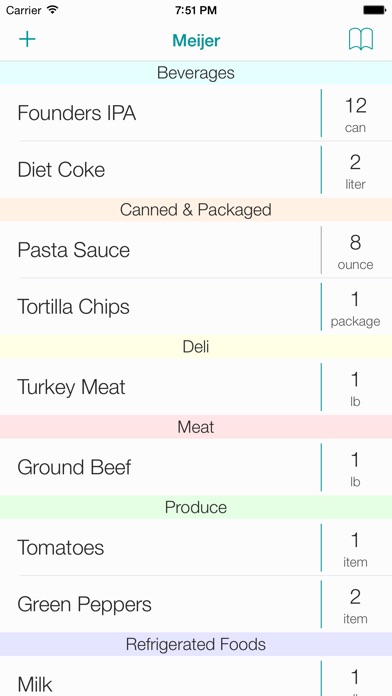Tap the 1 package quantity

(x=355, y=307)
